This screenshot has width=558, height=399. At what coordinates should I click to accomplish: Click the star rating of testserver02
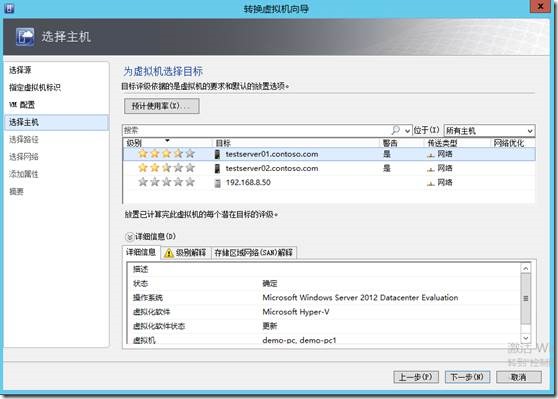[x=167, y=168]
